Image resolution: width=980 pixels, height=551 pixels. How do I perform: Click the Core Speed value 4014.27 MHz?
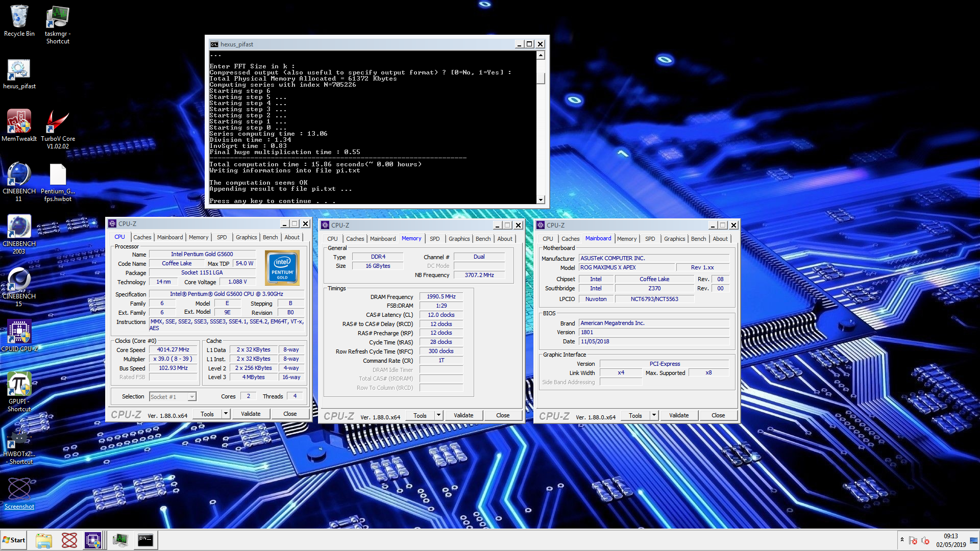tap(173, 350)
